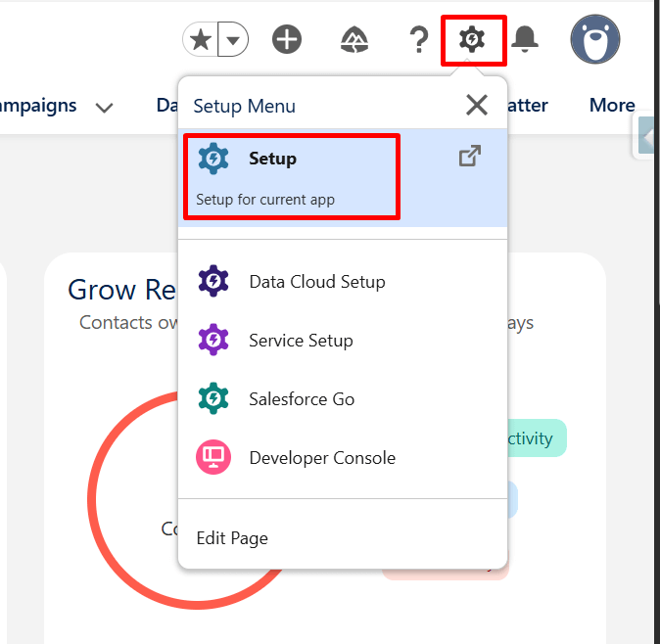
Task: Select Salesforce Go option
Action: (302, 399)
